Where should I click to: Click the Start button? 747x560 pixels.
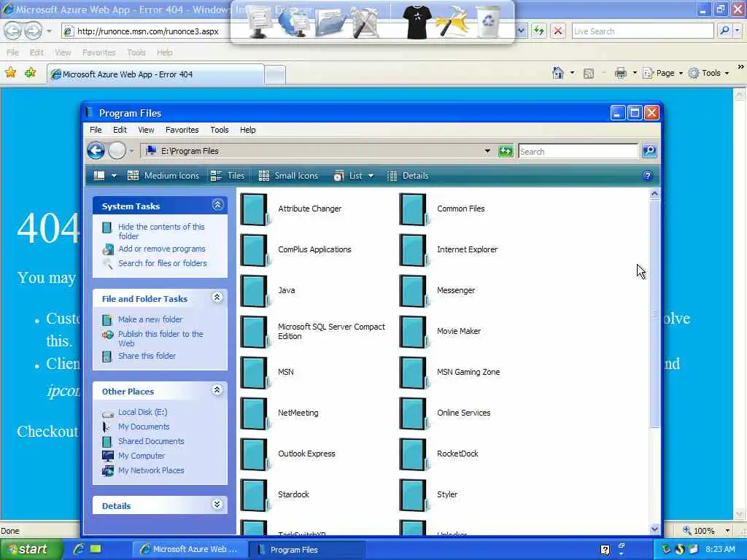(x=31, y=549)
